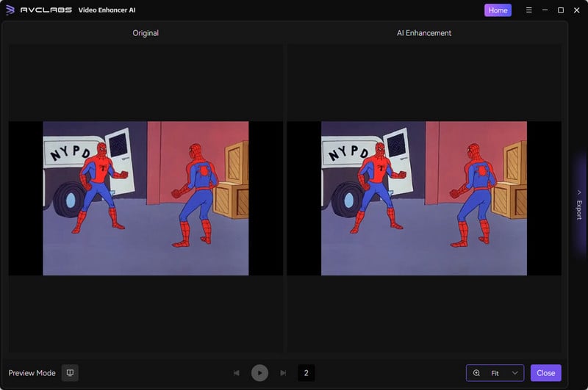Expand the Export side panel
Image resolution: width=588 pixels, height=390 pixels.
tap(579, 205)
